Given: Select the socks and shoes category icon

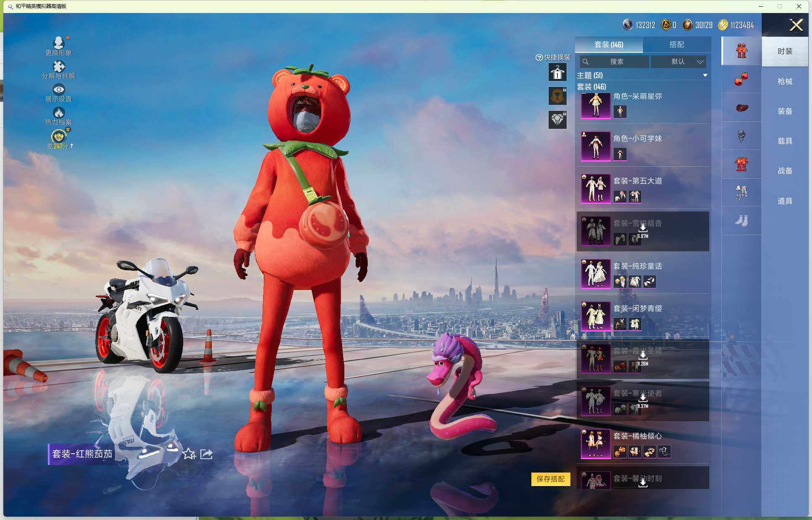Looking at the screenshot, I should (741, 220).
